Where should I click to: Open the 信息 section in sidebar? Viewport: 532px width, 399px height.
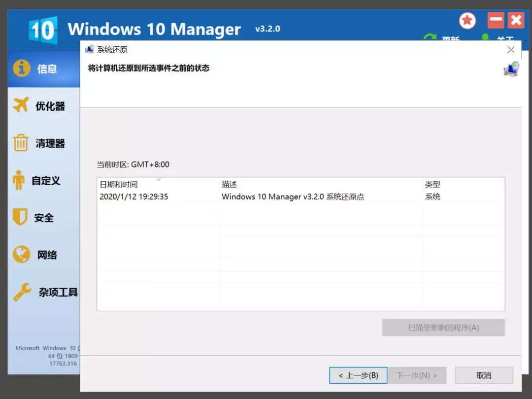coord(44,69)
